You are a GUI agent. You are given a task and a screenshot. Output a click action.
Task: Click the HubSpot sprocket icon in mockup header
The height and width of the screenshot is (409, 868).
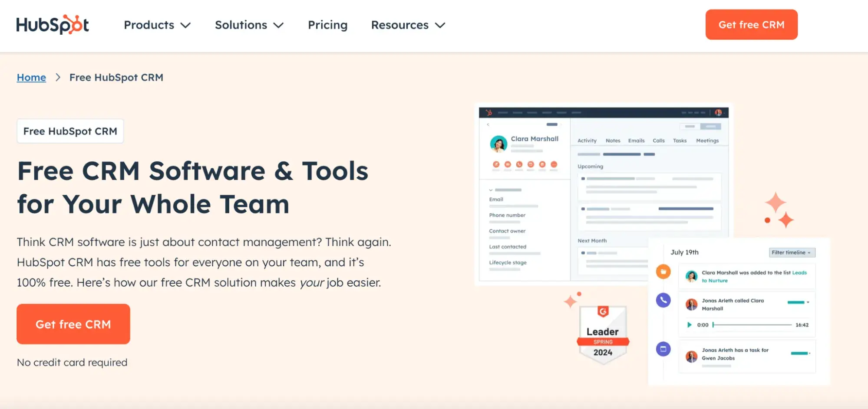pos(489,113)
